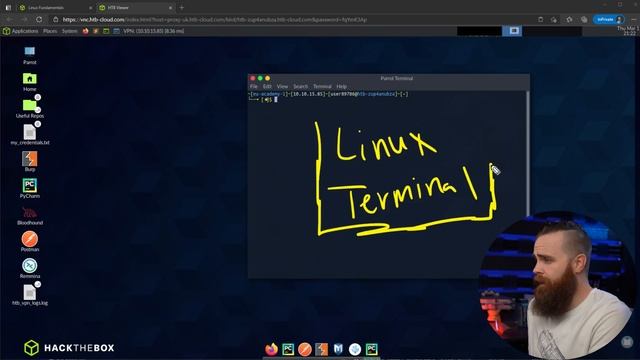Open the last PyCharm icon in dock
Image resolution: width=640 pixels, height=360 pixels.
pyautogui.click(x=371, y=349)
